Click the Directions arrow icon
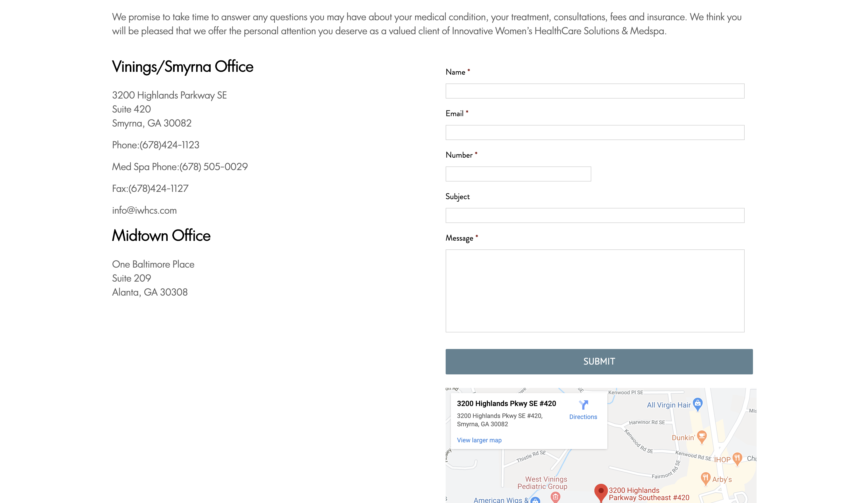 583,405
